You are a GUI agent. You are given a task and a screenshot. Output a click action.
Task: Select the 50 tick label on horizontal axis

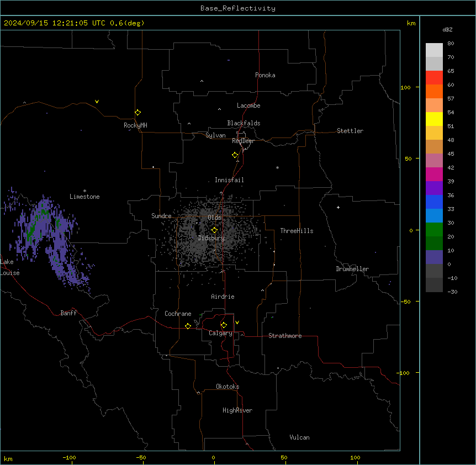click(x=284, y=457)
